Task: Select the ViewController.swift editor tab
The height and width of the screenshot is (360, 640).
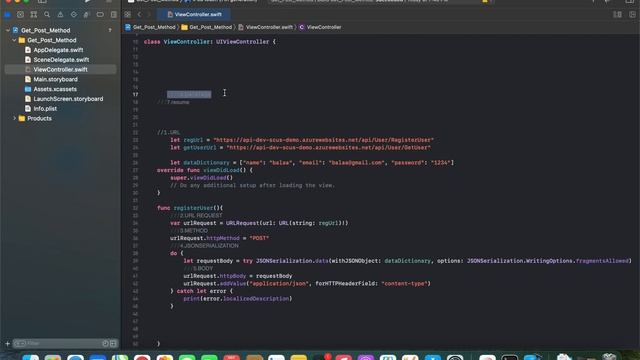Action: coord(194,15)
